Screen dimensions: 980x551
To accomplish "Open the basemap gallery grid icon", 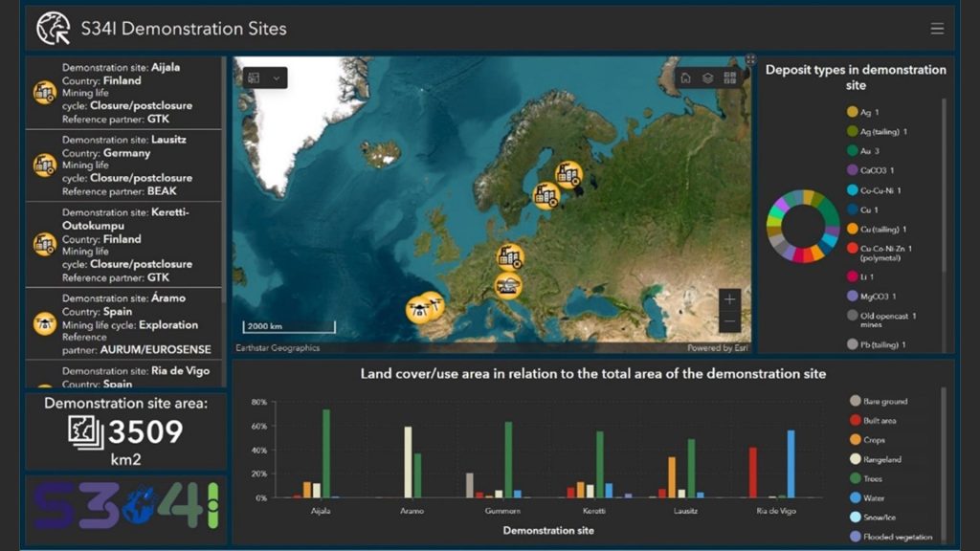I will pos(730,78).
